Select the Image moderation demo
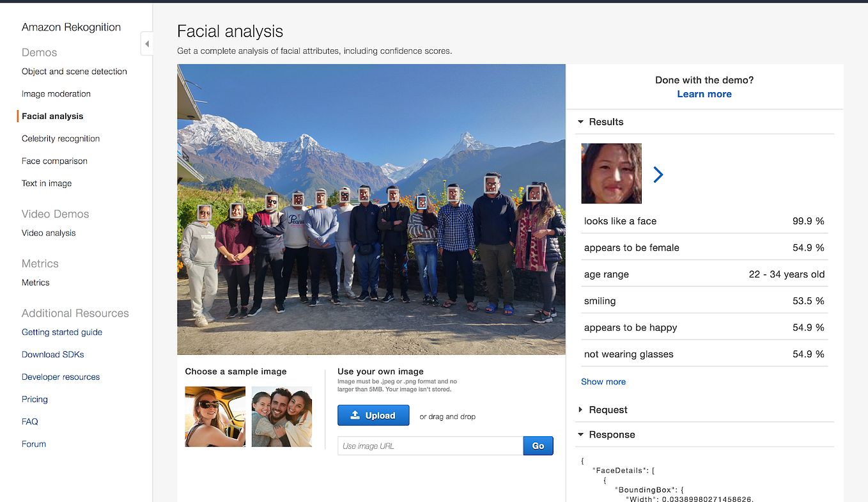Screen dimensions: 868x502 pyautogui.click(x=56, y=93)
